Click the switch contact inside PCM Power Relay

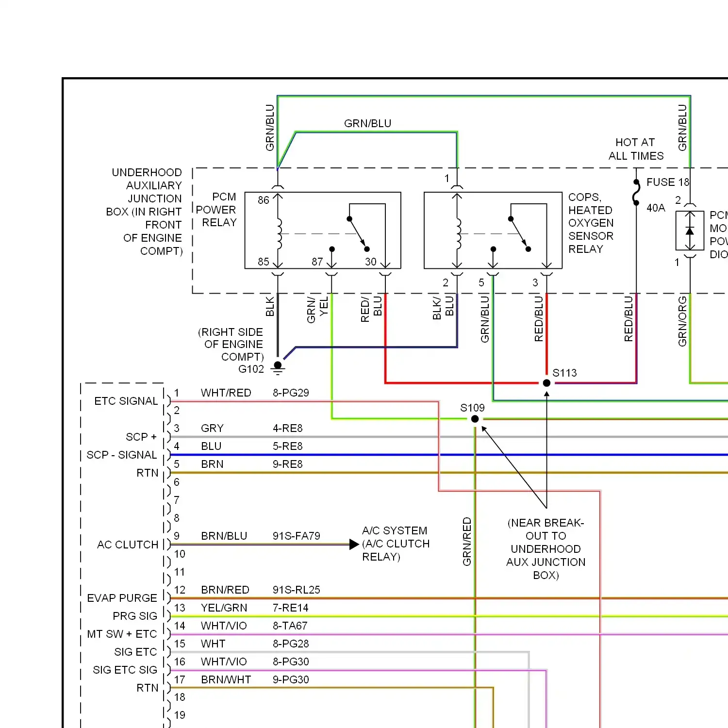click(358, 234)
